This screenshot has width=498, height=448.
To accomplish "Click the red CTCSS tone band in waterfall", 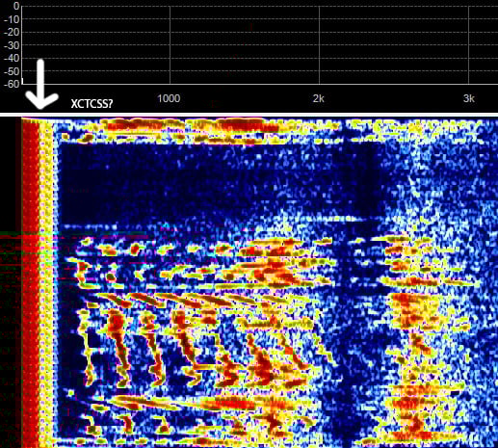I will pos(31,282).
